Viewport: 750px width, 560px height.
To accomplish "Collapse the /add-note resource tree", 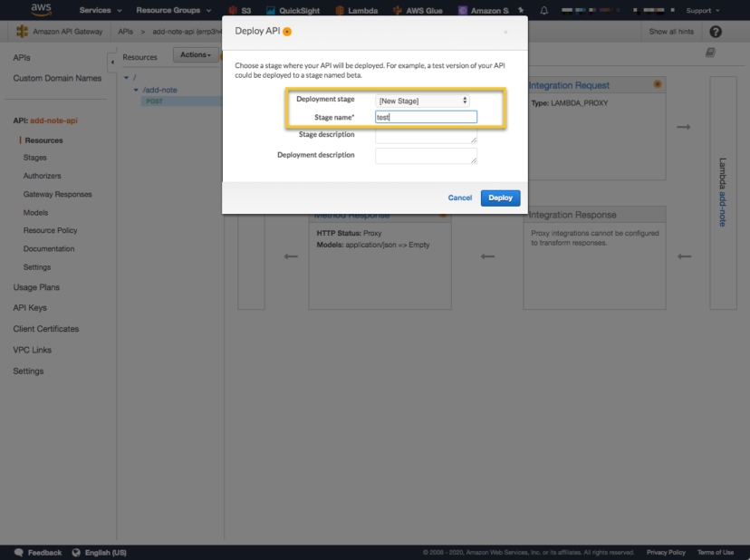I will click(134, 90).
